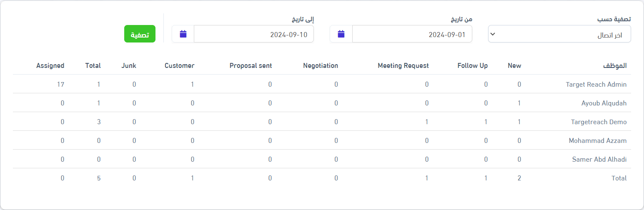The height and width of the screenshot is (210, 644).
Task: Click Meeting Request count for Targetreach Demo
Action: pos(427,122)
